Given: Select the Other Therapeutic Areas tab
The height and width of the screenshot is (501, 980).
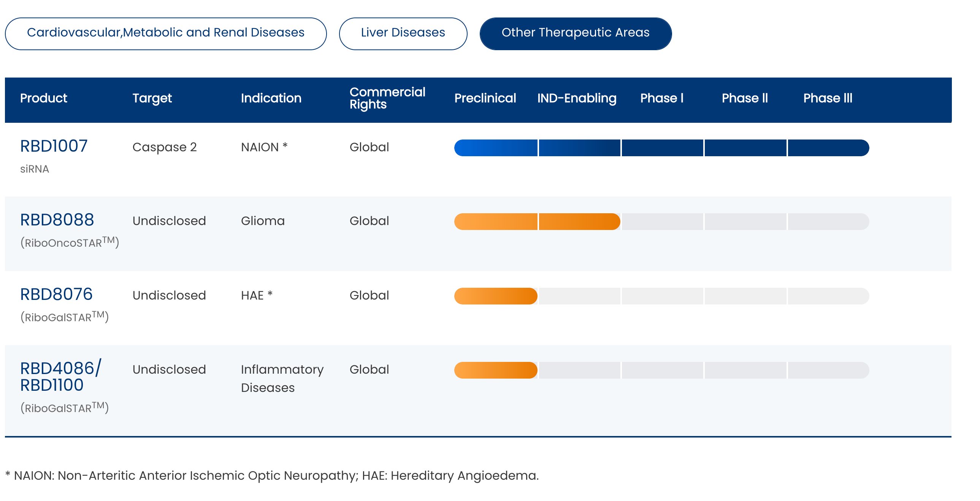Looking at the screenshot, I should 575,33.
